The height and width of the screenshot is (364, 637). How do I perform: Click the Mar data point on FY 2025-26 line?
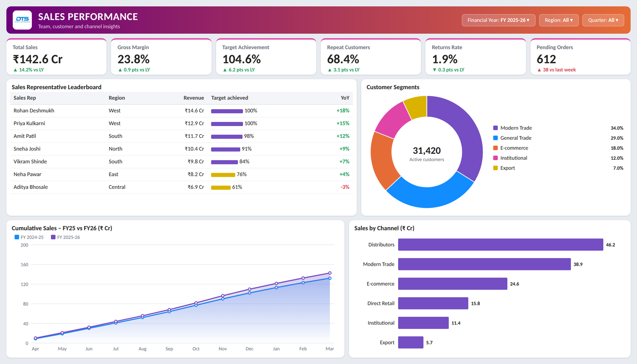click(x=329, y=273)
